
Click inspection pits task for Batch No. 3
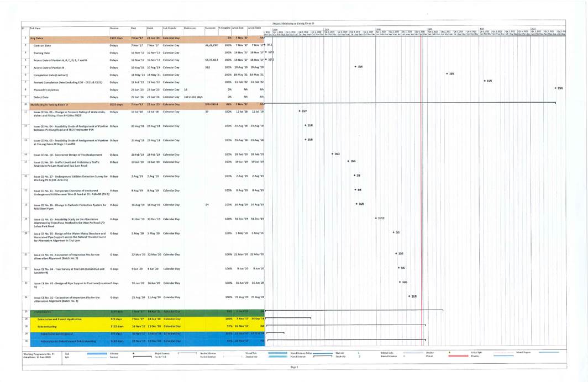coord(67,299)
